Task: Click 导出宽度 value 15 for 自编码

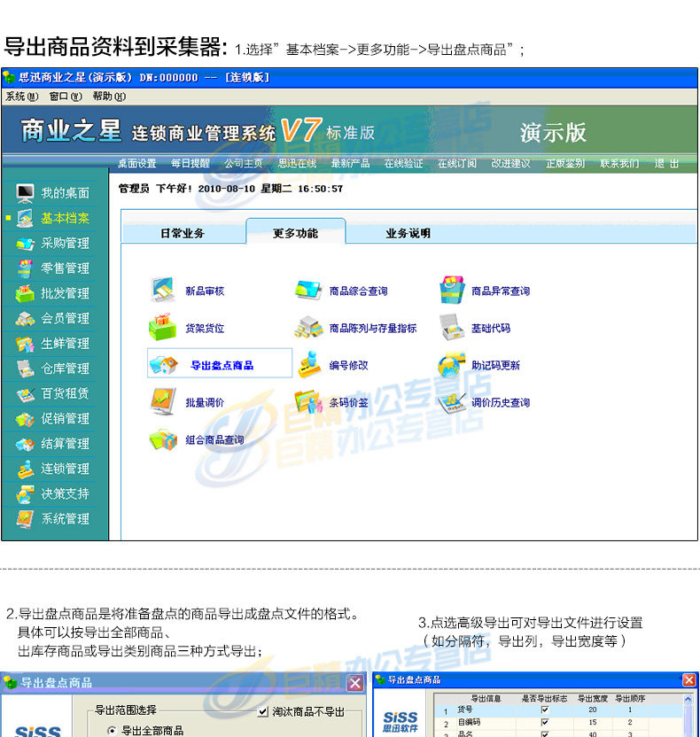Action: click(593, 721)
